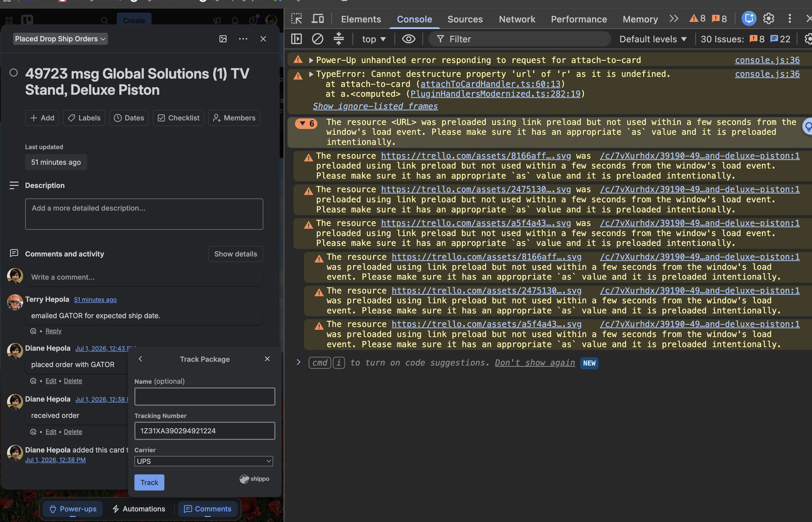812x522 pixels.
Task: Click the Show details button
Action: 235,254
